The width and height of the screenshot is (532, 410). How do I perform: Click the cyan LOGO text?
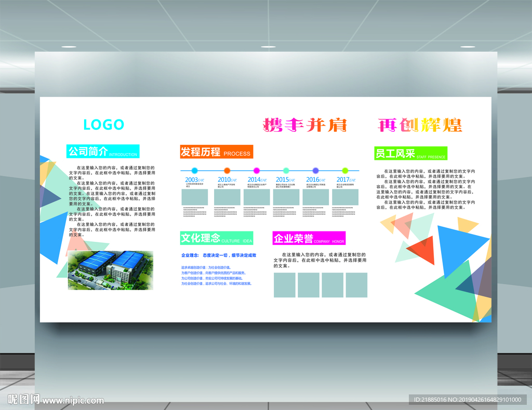click(x=102, y=125)
